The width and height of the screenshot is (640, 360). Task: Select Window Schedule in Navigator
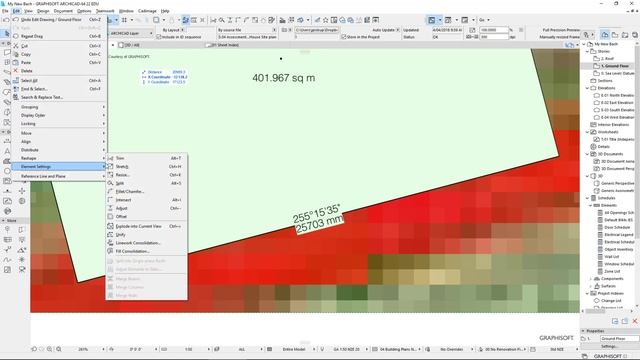[x=619, y=264]
